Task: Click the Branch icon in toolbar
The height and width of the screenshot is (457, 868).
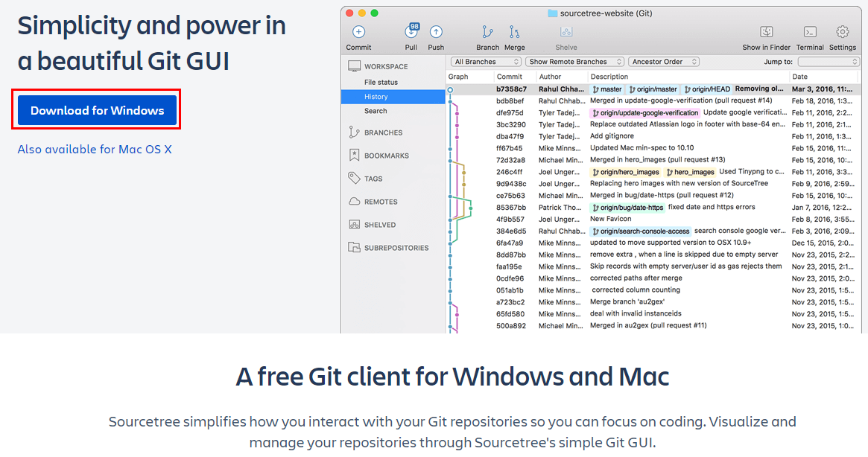Action: click(x=487, y=32)
